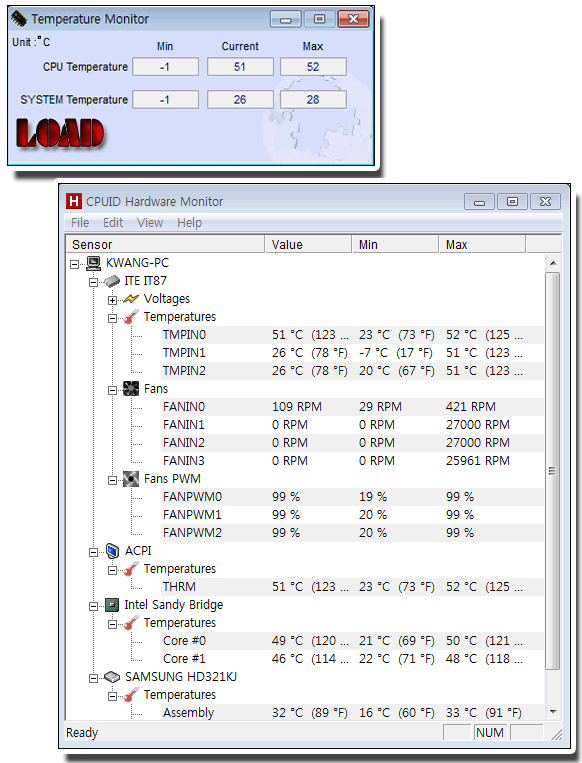Click the CPU Temperature Current value field
Viewport: 582px width, 763px height.
coord(240,67)
